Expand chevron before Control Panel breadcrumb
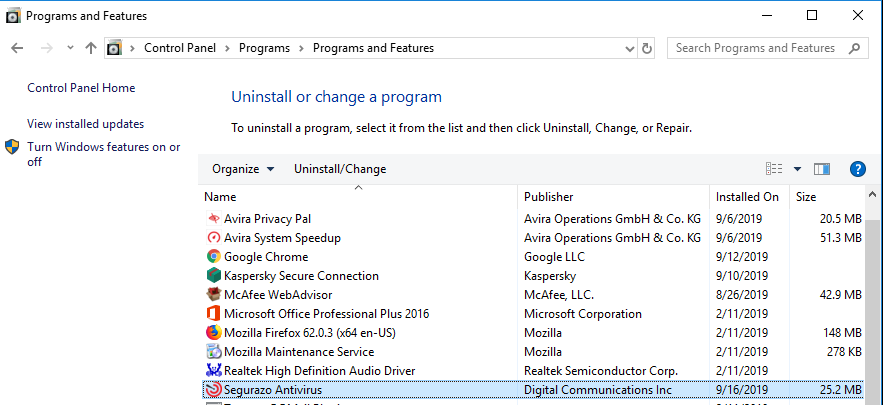The height and width of the screenshot is (405, 883). (133, 48)
